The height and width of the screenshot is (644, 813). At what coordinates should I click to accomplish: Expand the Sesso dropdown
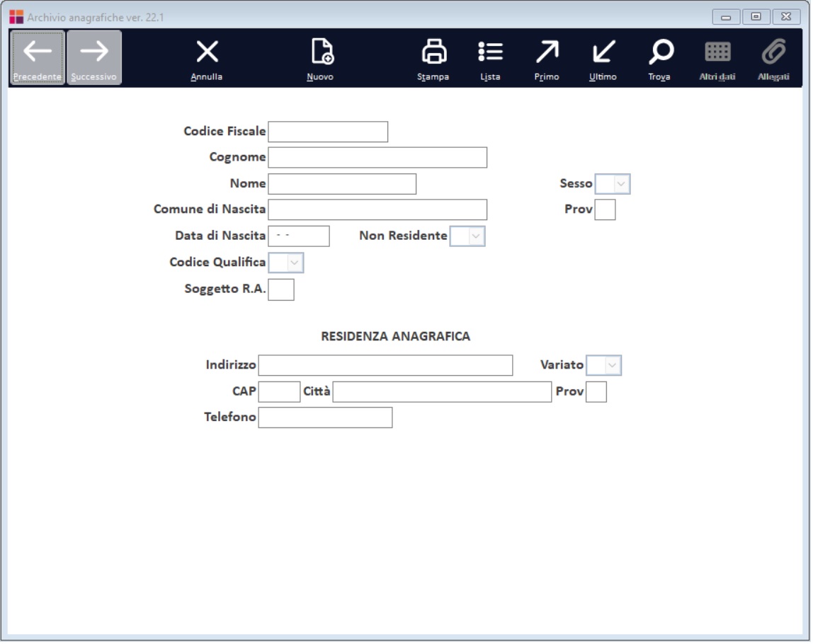[614, 185]
